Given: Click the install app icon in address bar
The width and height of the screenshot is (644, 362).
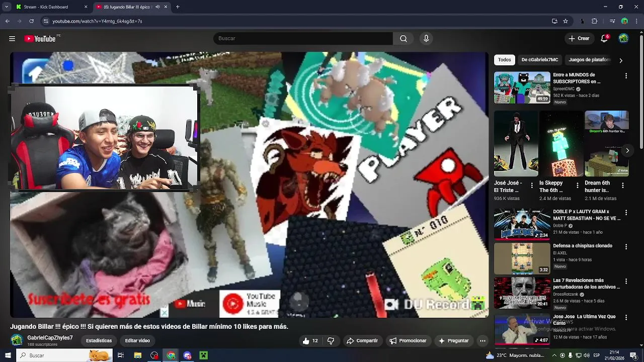Looking at the screenshot, I should click(554, 21).
